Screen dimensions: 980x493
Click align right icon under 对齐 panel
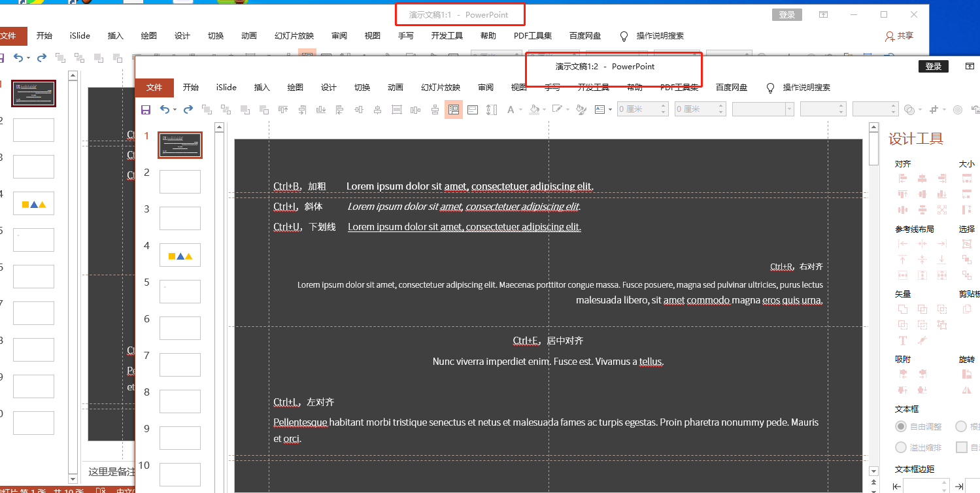tap(941, 178)
